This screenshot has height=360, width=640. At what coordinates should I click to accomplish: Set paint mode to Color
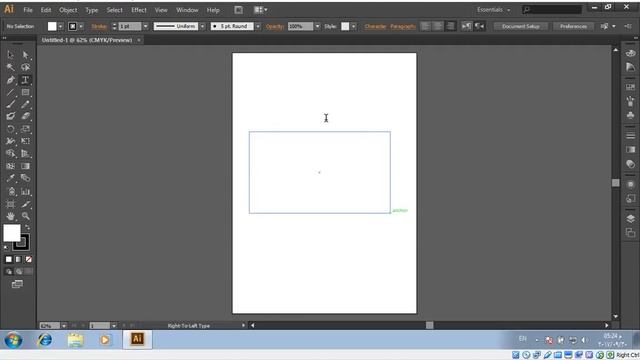(9, 260)
